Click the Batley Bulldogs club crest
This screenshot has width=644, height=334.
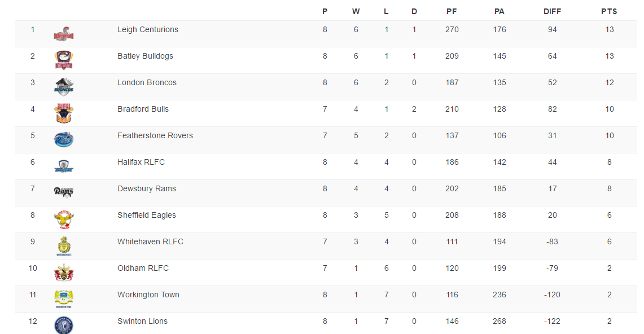[x=64, y=60]
